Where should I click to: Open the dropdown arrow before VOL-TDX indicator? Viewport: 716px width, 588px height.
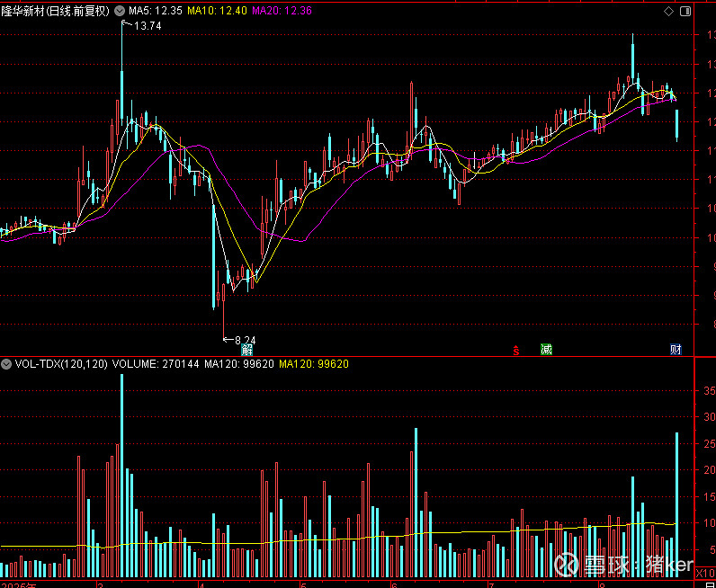6,364
